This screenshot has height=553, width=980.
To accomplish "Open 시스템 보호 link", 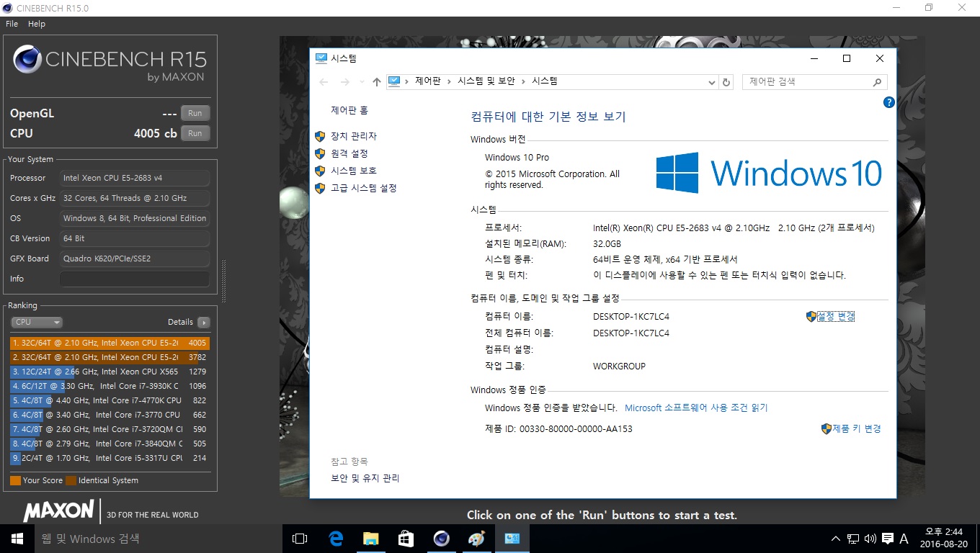I will [x=353, y=171].
